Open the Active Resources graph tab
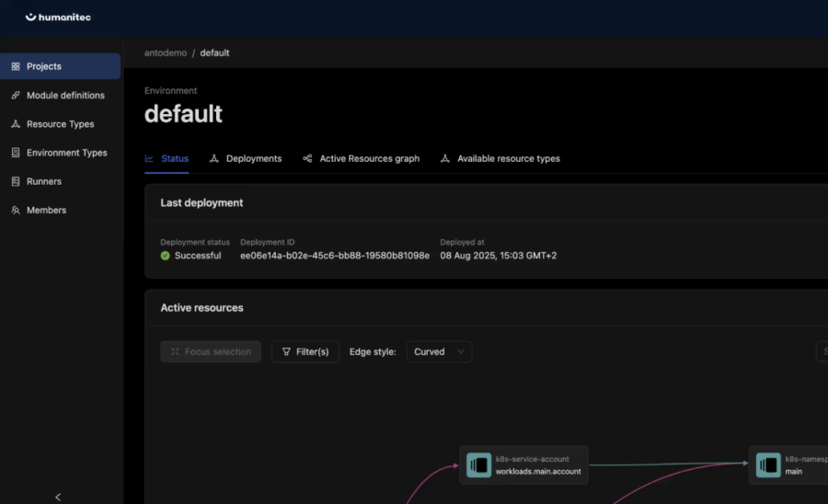This screenshot has height=504, width=828. click(362, 159)
